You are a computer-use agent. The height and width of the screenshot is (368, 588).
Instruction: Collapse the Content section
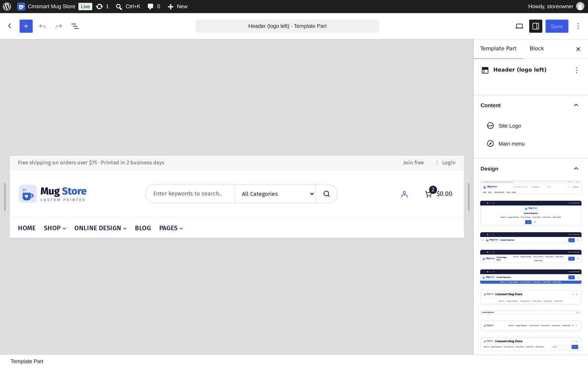tap(576, 105)
